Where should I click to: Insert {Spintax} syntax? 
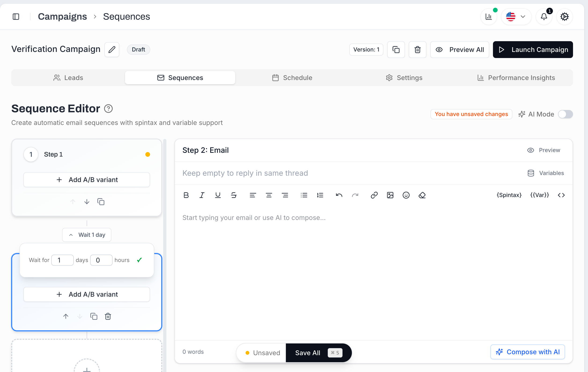[x=509, y=195]
